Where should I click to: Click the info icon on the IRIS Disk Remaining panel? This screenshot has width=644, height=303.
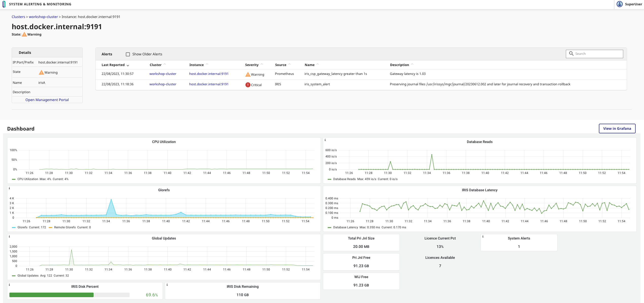click(x=167, y=285)
